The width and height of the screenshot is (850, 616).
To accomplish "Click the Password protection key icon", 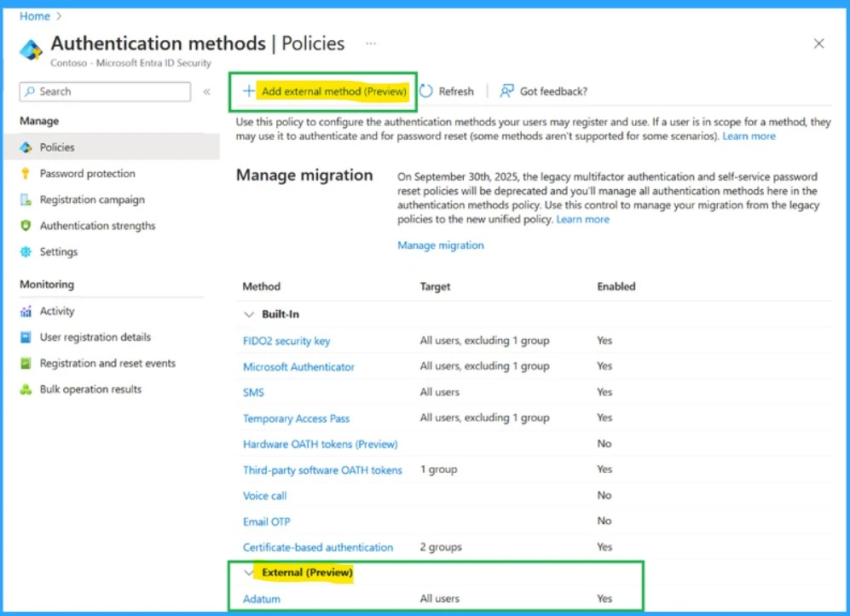I will pyautogui.click(x=26, y=173).
